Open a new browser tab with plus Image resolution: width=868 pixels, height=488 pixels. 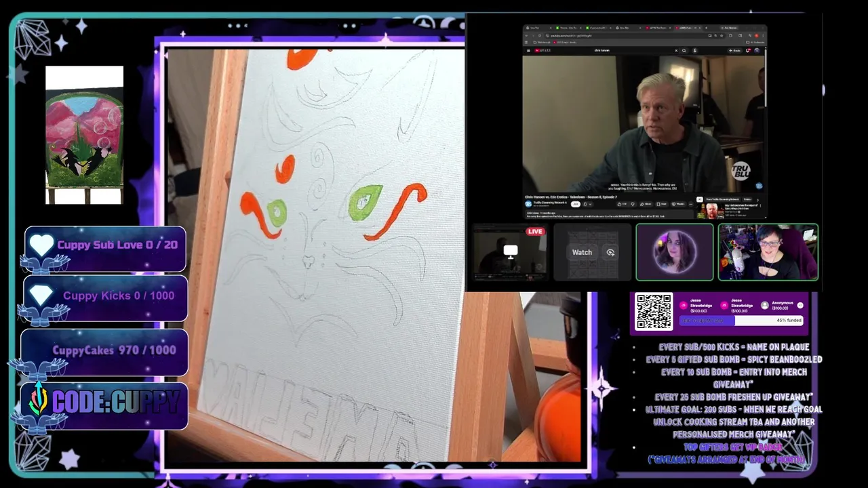pos(706,28)
